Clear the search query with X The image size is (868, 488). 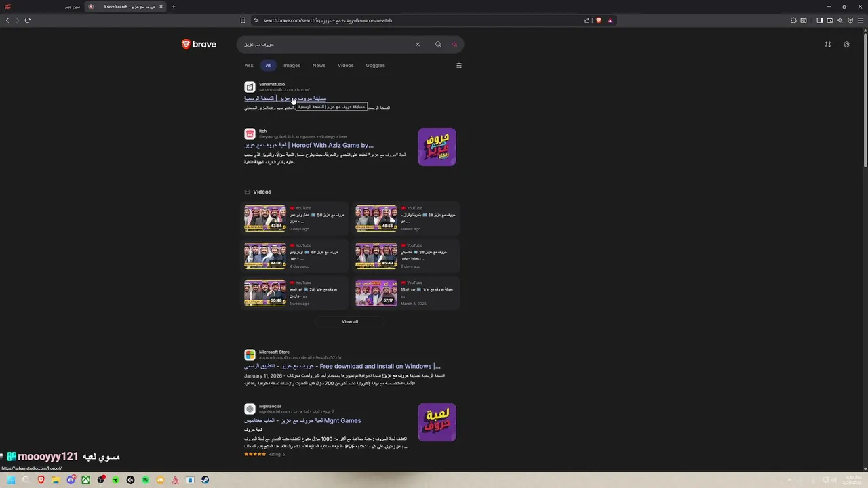coord(418,45)
